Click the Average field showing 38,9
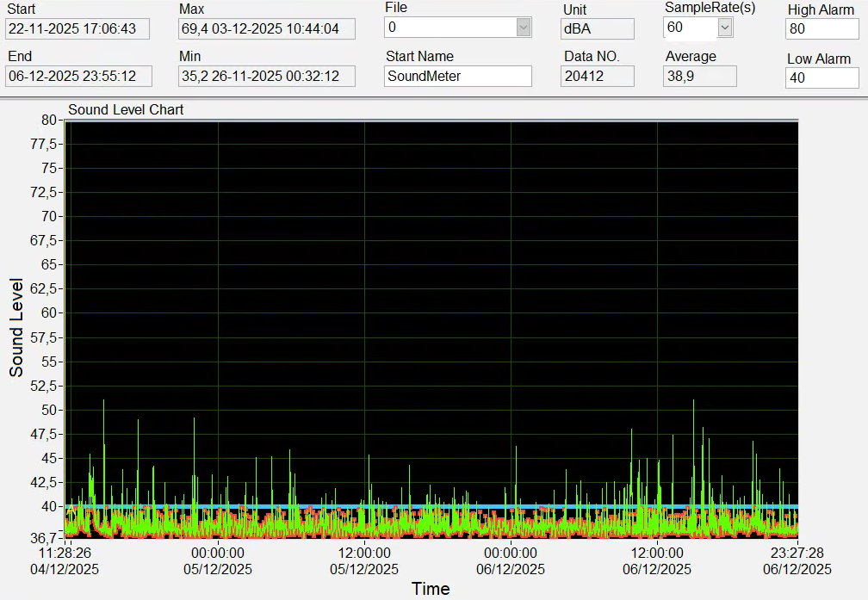The height and width of the screenshot is (600, 868). (700, 76)
